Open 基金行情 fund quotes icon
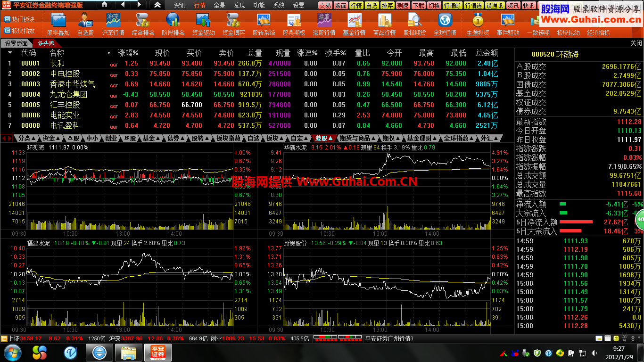This screenshot has height=362, width=644. pyautogui.click(x=354, y=24)
